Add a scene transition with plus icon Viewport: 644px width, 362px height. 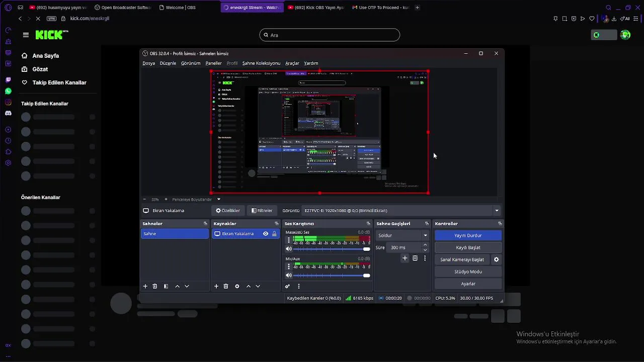pyautogui.click(x=405, y=258)
